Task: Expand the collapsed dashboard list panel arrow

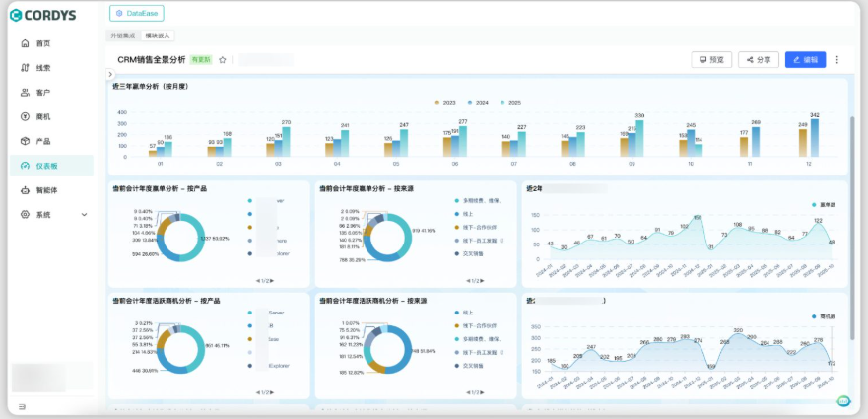Action: pyautogui.click(x=110, y=74)
